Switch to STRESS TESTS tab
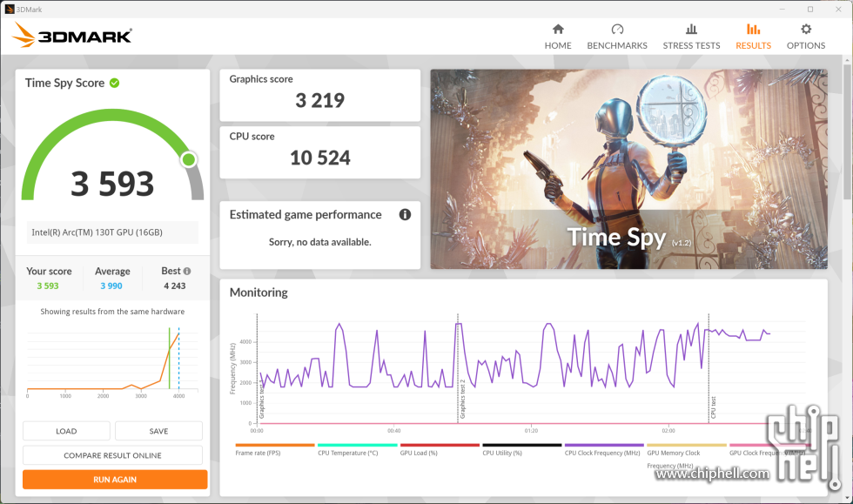The image size is (853, 504). tap(691, 37)
